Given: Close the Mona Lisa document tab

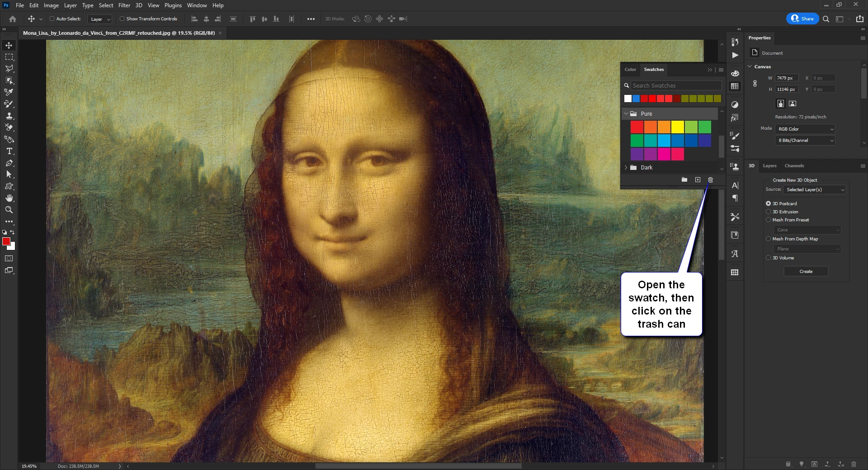Looking at the screenshot, I should coord(220,33).
